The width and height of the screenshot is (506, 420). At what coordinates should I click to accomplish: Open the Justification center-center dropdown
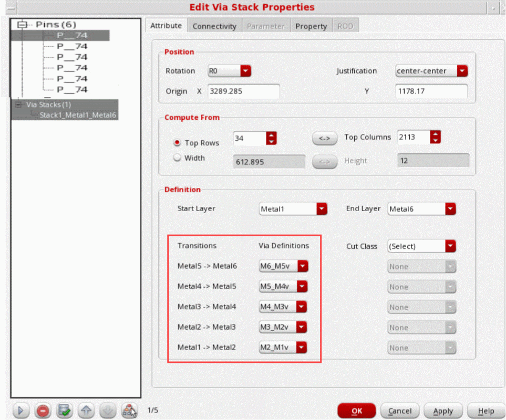[x=462, y=71]
